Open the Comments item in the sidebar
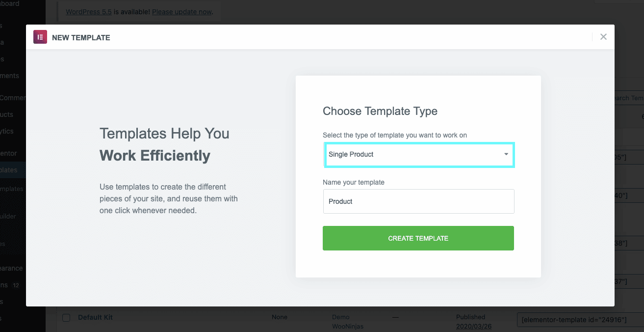 10,76
